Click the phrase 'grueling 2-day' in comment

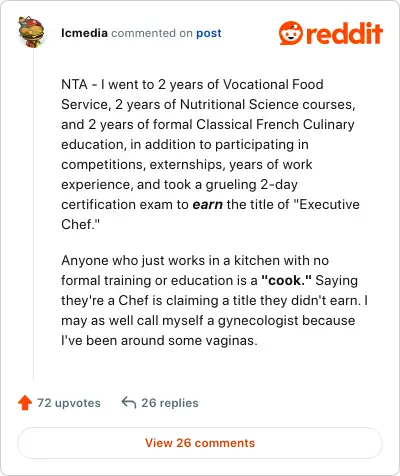pos(251,185)
